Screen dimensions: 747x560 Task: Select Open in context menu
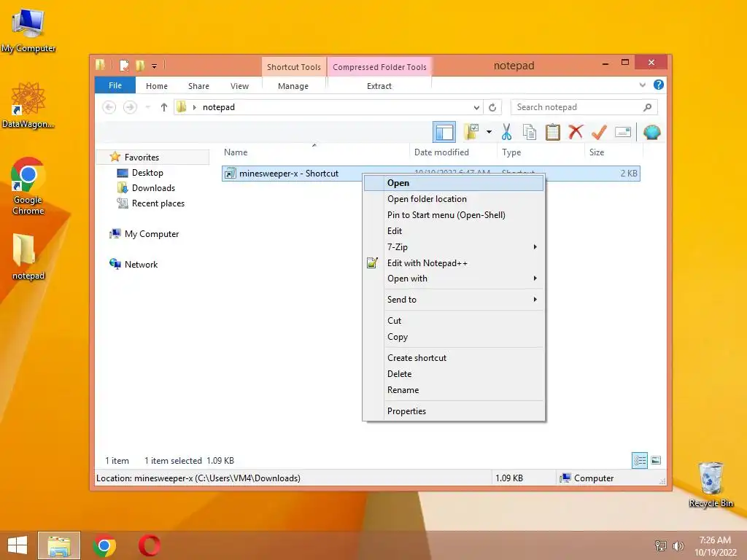pos(454,183)
